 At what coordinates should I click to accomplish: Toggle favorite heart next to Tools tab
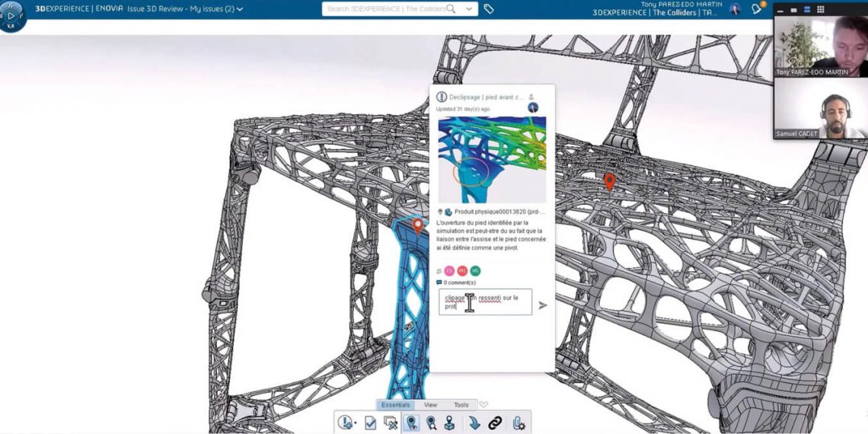pos(483,405)
